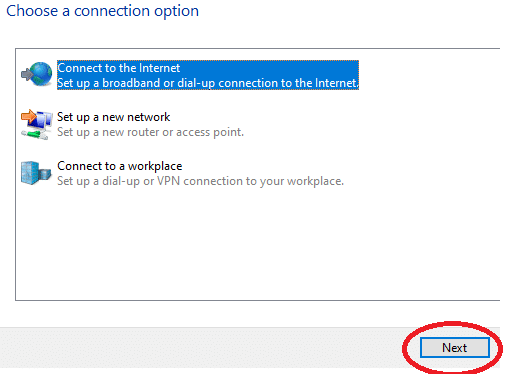
Task: Click the gray footer bar left of Next
Action: [x=200, y=348]
